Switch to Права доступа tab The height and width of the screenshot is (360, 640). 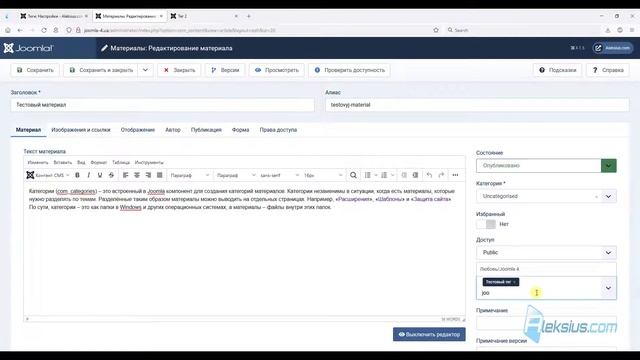[278, 130]
